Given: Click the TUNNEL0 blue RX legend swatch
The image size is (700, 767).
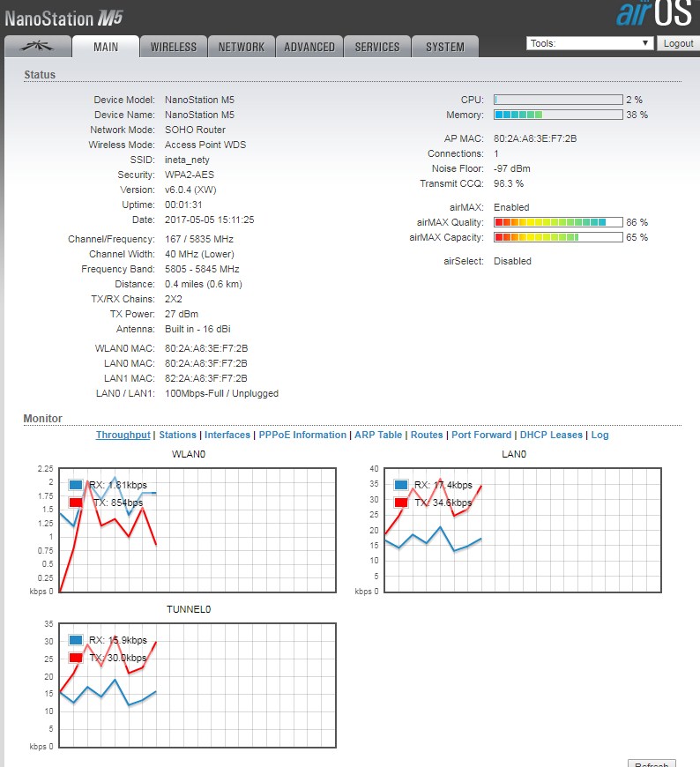Looking at the screenshot, I should point(76,640).
